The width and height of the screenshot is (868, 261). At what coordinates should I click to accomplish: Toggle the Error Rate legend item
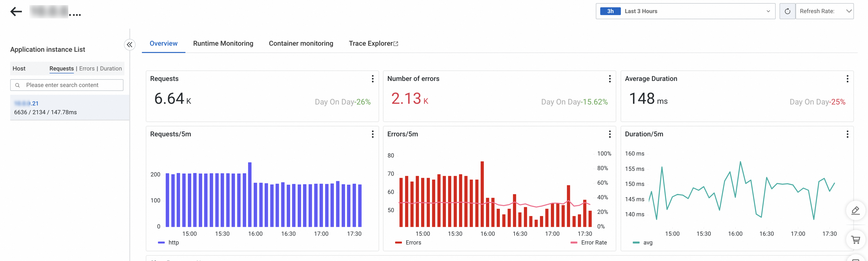click(x=589, y=243)
